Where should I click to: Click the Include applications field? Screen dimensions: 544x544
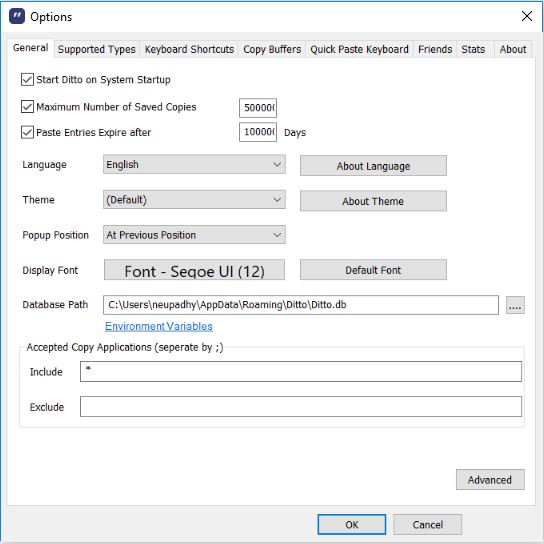click(x=301, y=372)
